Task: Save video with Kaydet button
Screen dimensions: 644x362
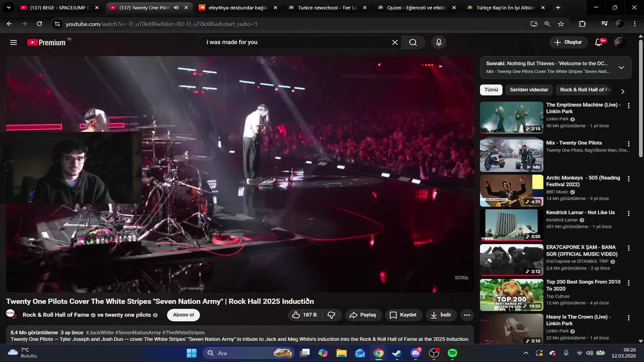Action: pos(404,315)
